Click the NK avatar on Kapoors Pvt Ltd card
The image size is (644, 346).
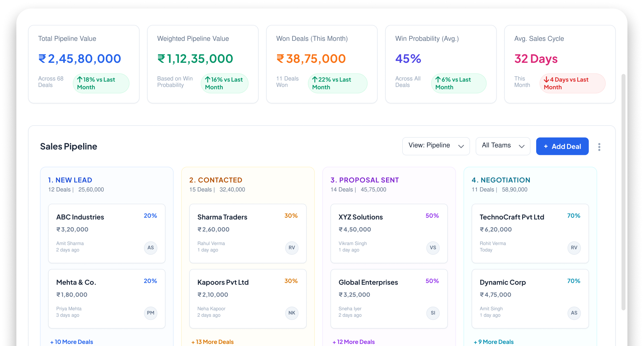click(x=292, y=313)
